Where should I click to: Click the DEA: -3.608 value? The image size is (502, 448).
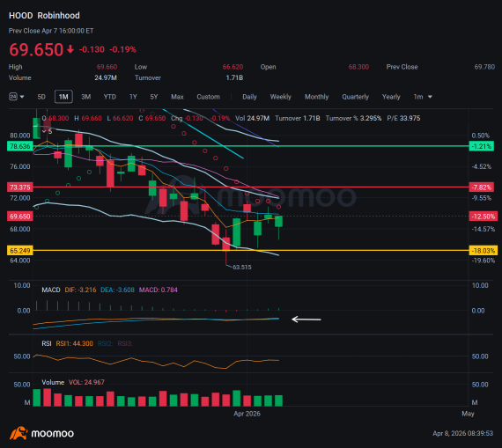(117, 290)
